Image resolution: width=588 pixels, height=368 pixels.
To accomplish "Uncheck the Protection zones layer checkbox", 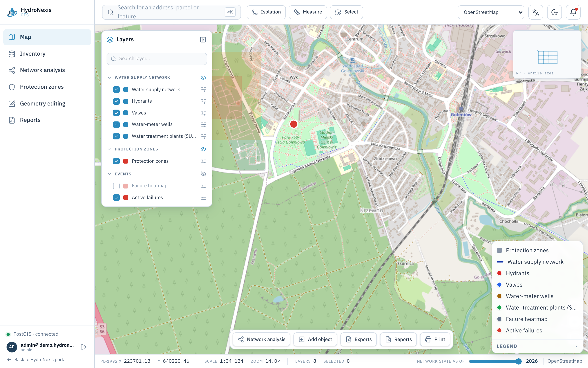I will [x=116, y=161].
